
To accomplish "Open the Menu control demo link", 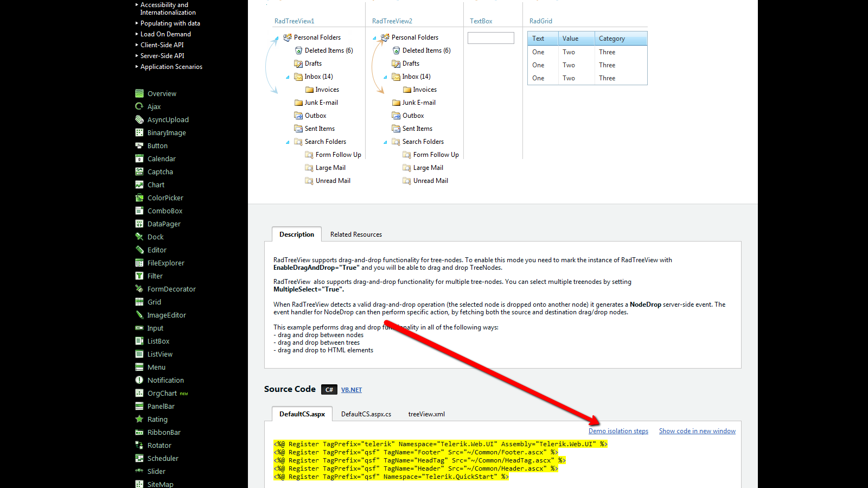I will coord(156,367).
